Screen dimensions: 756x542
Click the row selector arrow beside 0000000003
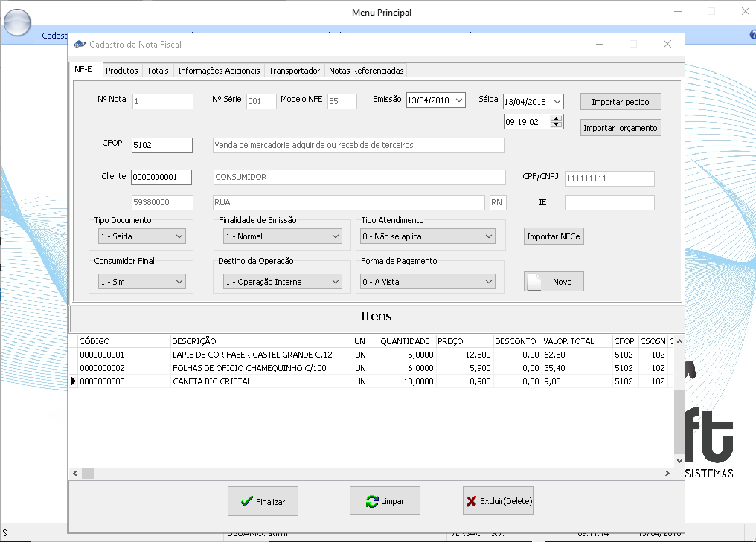coord(73,381)
